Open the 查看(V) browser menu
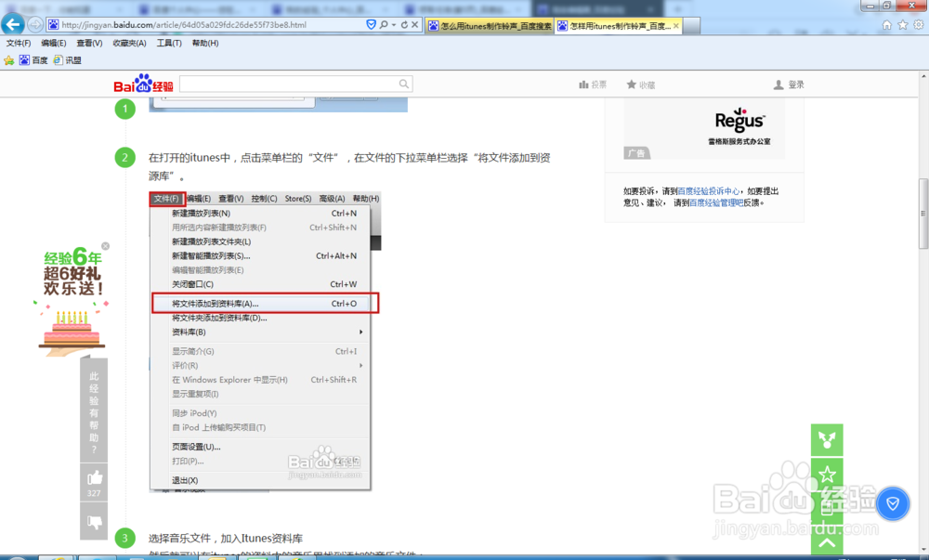This screenshot has width=929, height=560. (89, 44)
